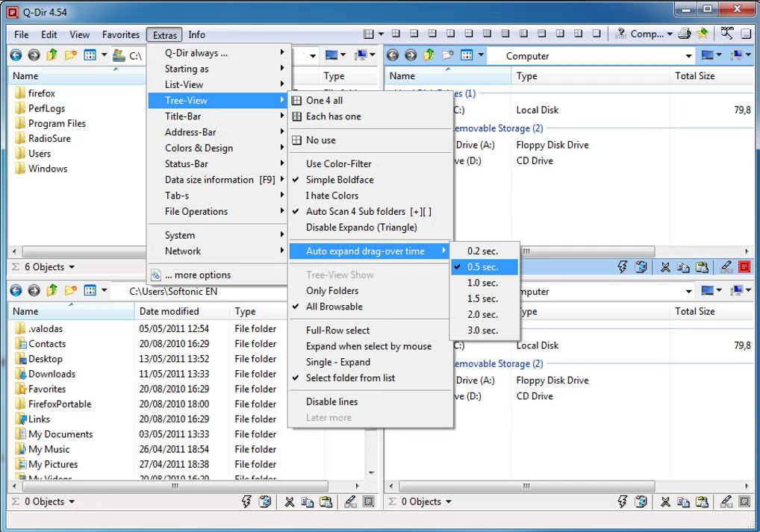Open view-mode dropdown arrow in C:\ pane
Image resolution: width=760 pixels, height=532 pixels.
pos(105,55)
